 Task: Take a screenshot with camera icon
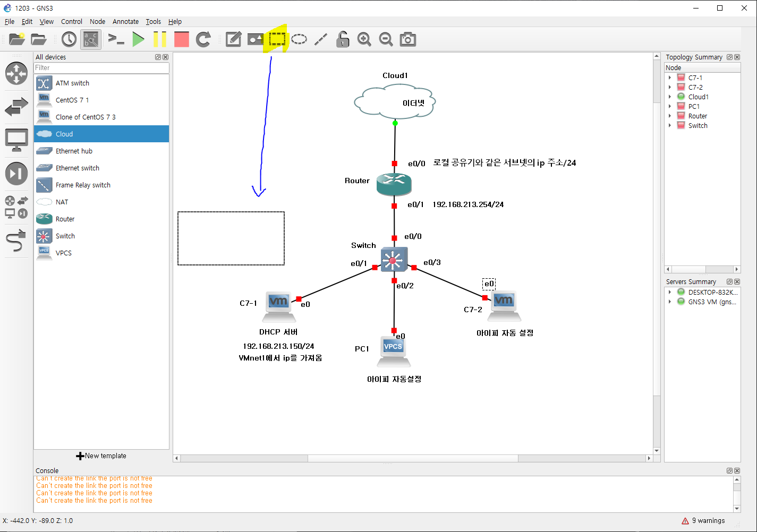pos(408,39)
